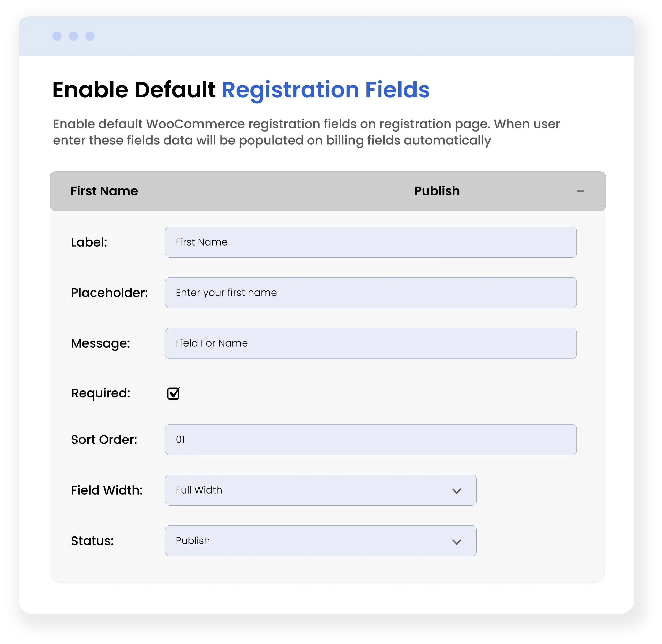Click the "Field Width:" label text
Screen dimensions: 662x644
[107, 490]
